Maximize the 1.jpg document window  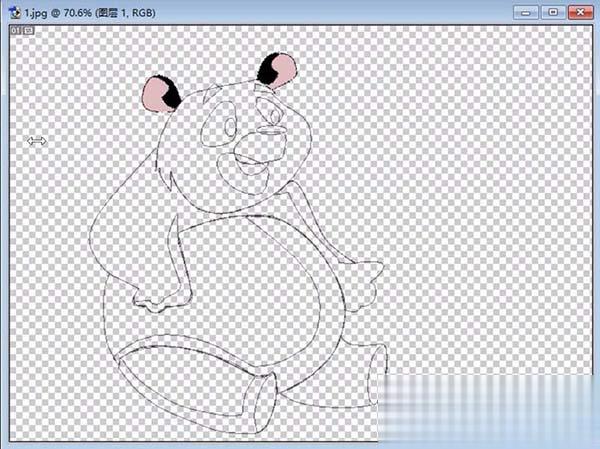pos(553,13)
